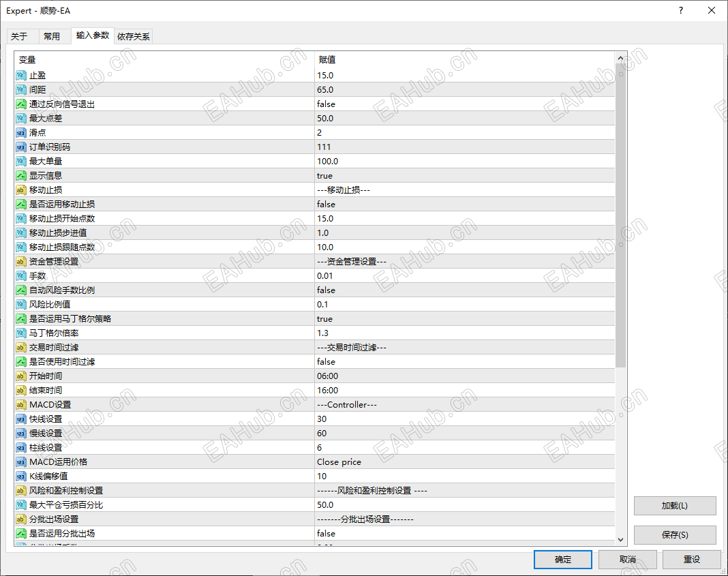Viewport: 728px width, 576px height.
Task: Open the 依存关系 tab
Action: 134,36
